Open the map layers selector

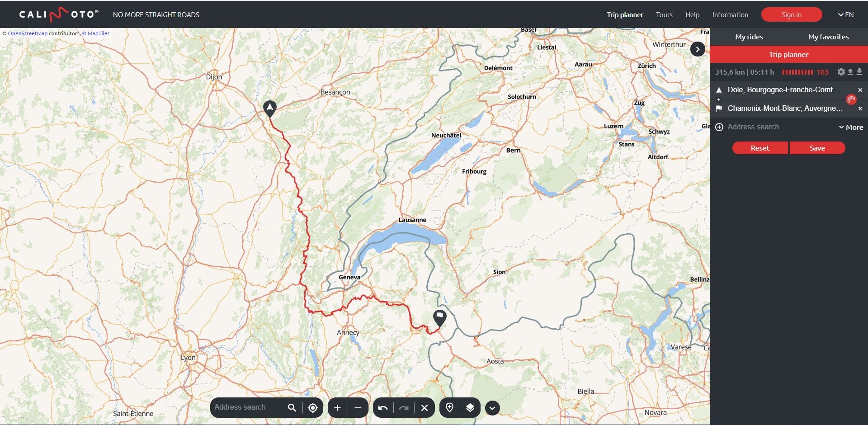(x=470, y=408)
